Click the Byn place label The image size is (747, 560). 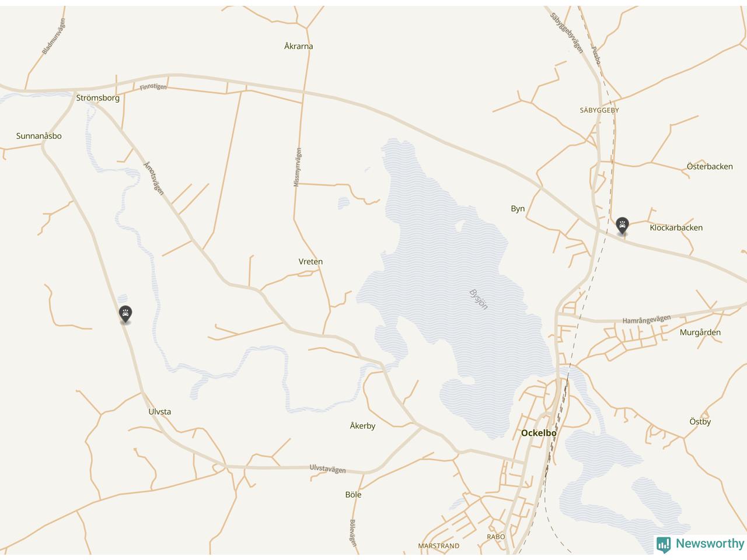point(518,209)
